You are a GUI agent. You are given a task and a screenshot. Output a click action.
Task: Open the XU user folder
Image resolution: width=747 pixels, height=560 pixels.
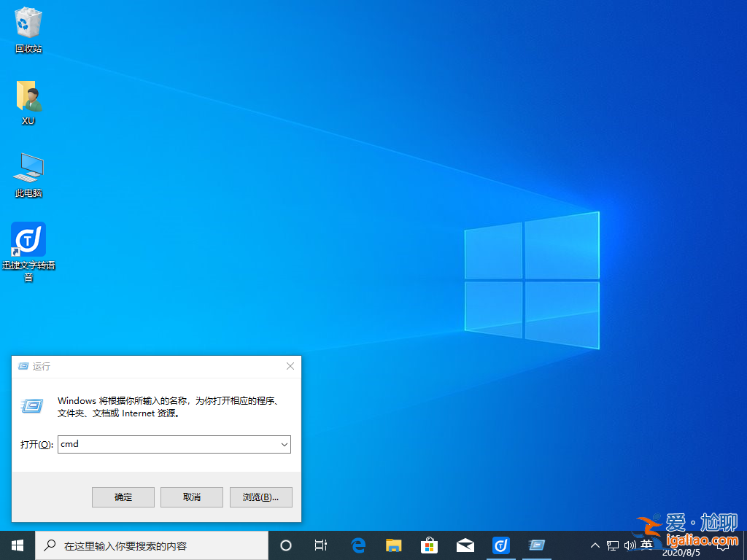pyautogui.click(x=28, y=95)
